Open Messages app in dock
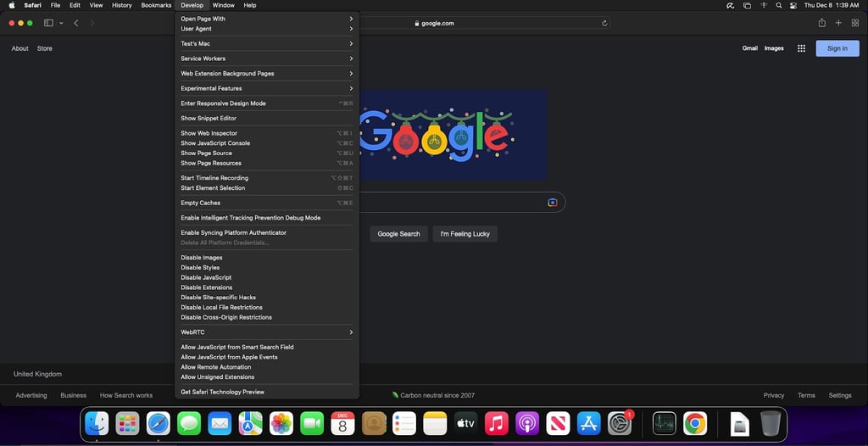Screen dimensions: 868x446 pyautogui.click(x=189, y=424)
